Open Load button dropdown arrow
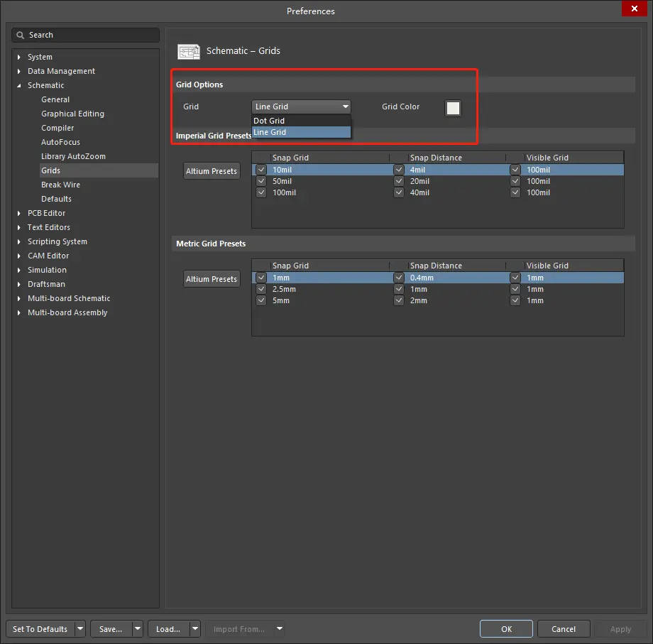Image resolution: width=653 pixels, height=644 pixels. [x=195, y=628]
